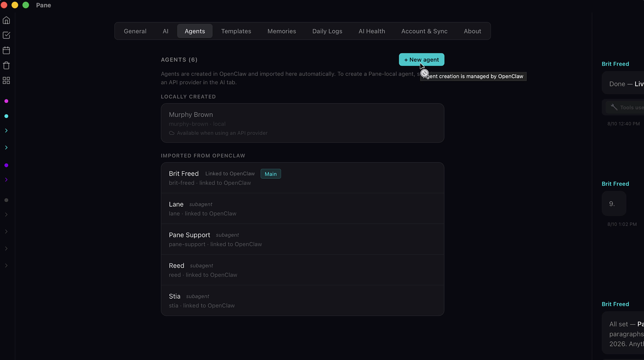Expand the last gray chevron in sidebar

(6, 266)
